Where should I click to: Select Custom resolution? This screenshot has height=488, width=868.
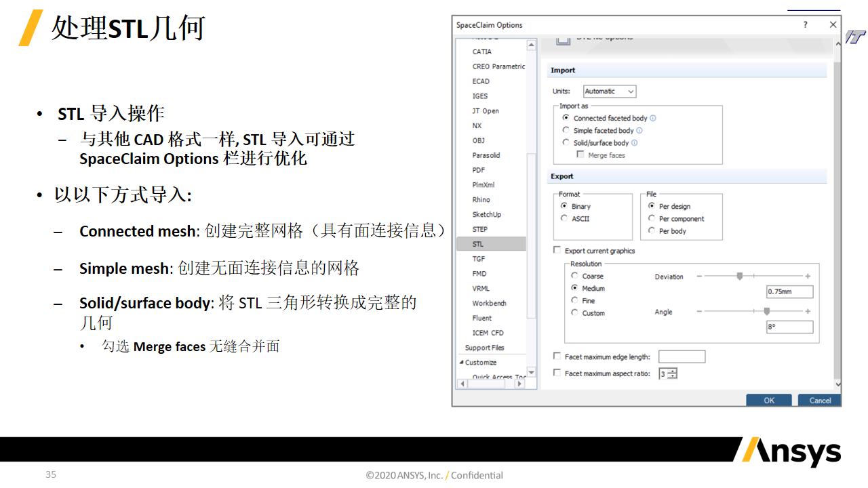coord(575,312)
